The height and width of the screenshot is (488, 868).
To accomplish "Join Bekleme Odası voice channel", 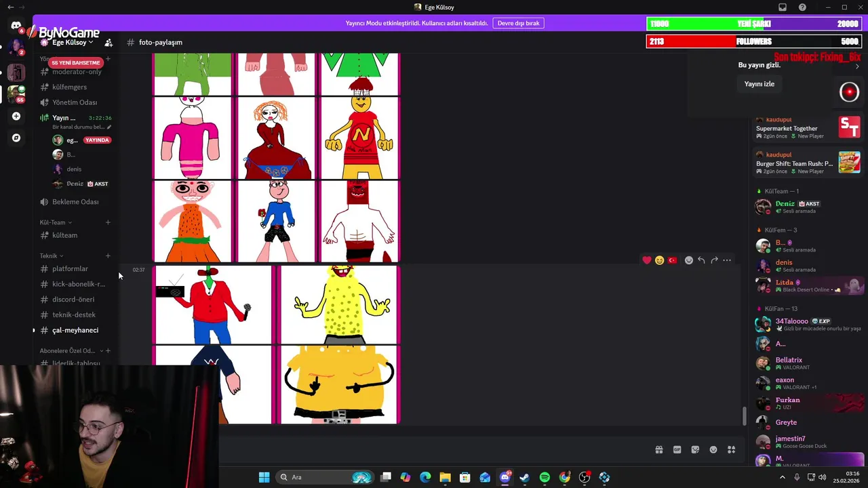I will point(75,201).
